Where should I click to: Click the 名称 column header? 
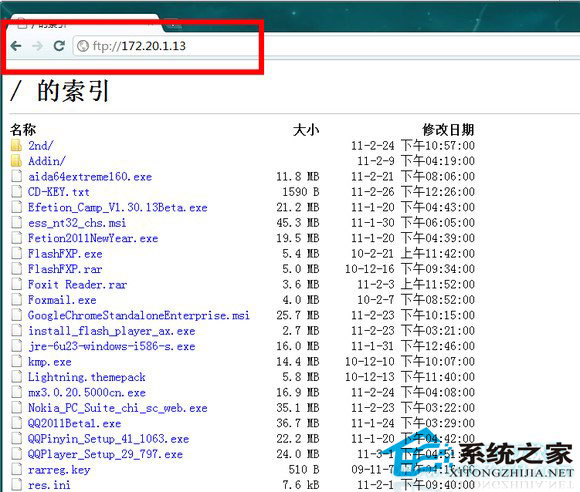point(23,130)
